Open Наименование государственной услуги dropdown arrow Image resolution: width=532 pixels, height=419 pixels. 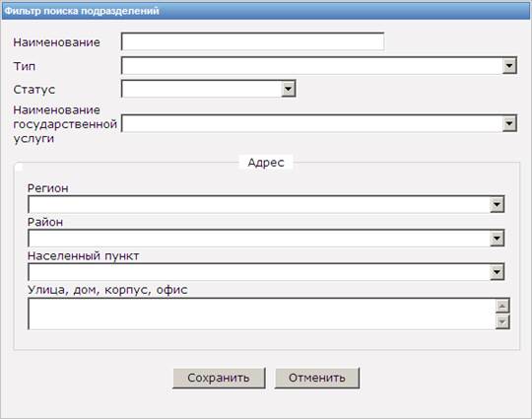[x=509, y=123]
